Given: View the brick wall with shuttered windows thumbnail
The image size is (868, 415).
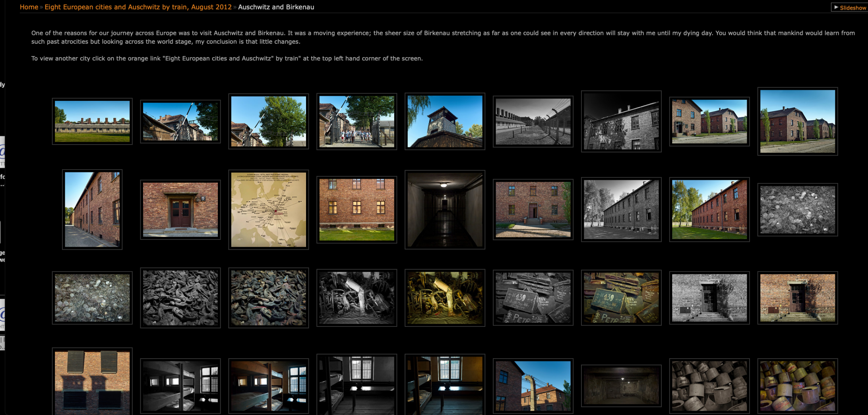Looking at the screenshot, I should [x=92, y=382].
